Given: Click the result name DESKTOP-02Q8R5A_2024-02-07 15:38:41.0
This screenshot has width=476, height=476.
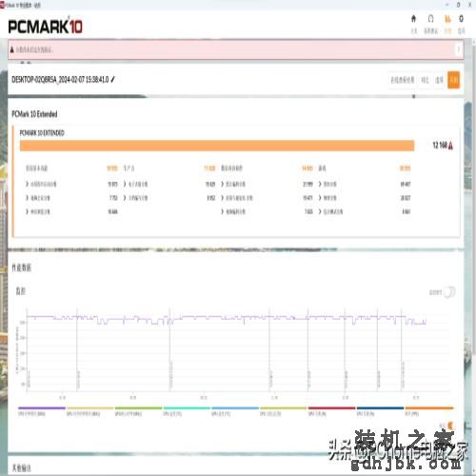Looking at the screenshot, I should [x=60, y=80].
